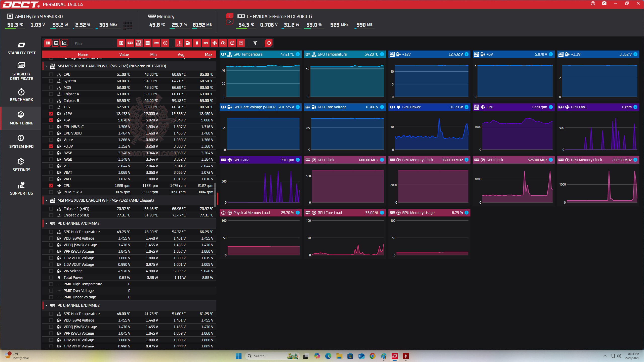Click the reset min/max values icon

(268, 43)
